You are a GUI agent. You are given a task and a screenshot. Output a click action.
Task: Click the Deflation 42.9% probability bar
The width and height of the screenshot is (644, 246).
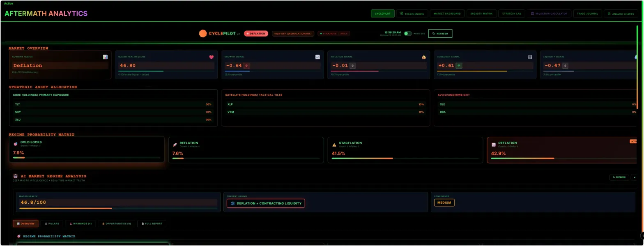tap(564, 158)
